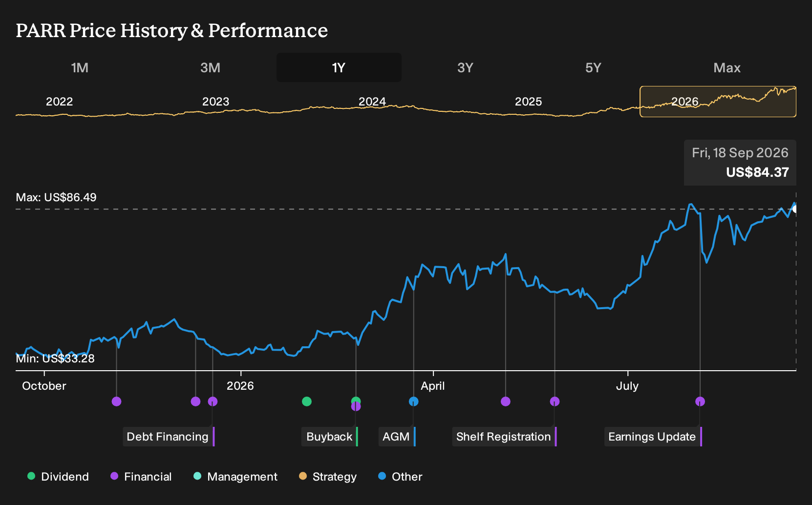Click the PARR Price History & Performance heading
Image resolution: width=812 pixels, height=505 pixels.
(172, 30)
